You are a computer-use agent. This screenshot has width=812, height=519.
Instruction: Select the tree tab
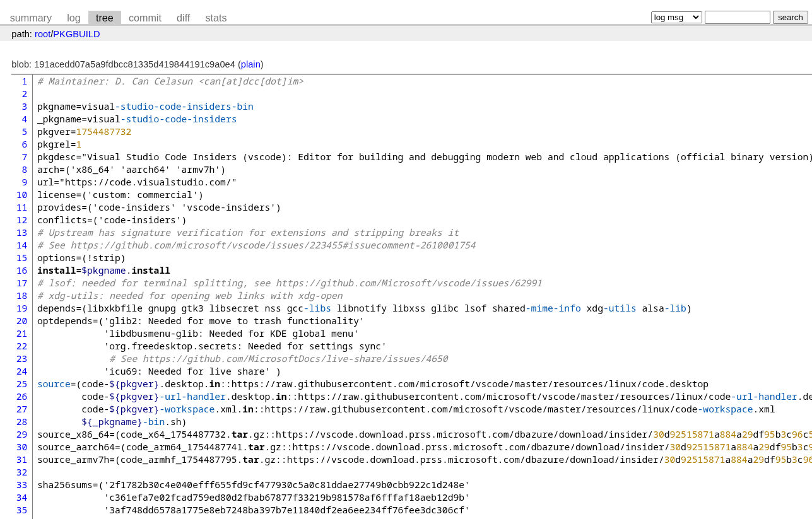[x=105, y=18]
